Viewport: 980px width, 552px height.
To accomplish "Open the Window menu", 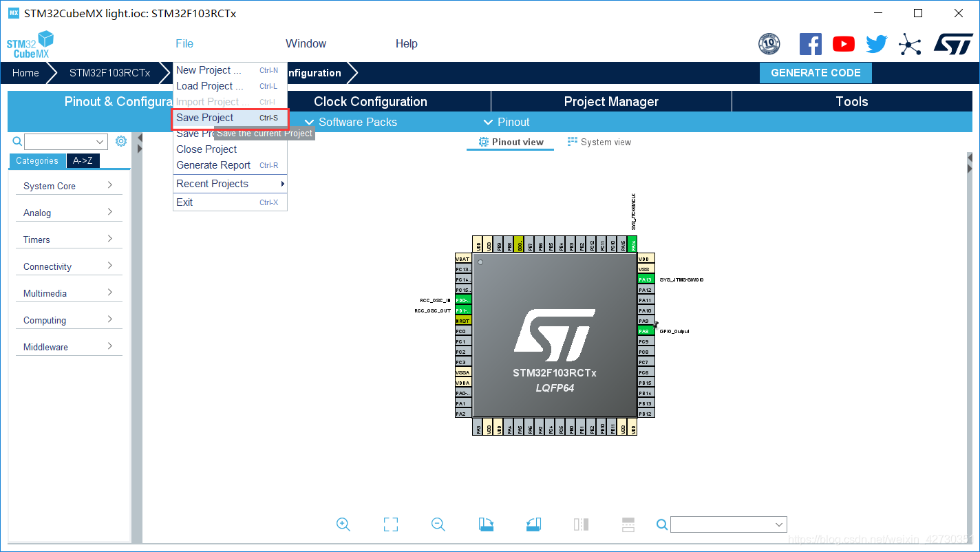I will [306, 43].
